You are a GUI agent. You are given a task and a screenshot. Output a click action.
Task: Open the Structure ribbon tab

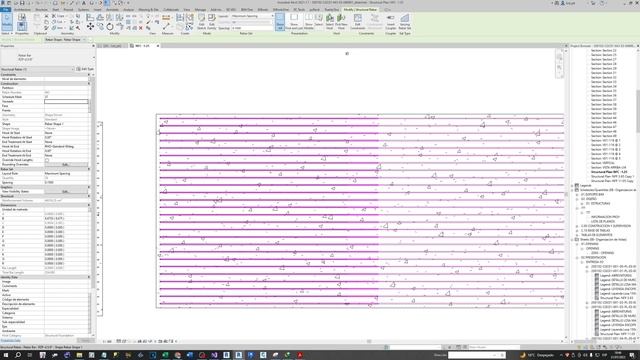tap(41, 9)
